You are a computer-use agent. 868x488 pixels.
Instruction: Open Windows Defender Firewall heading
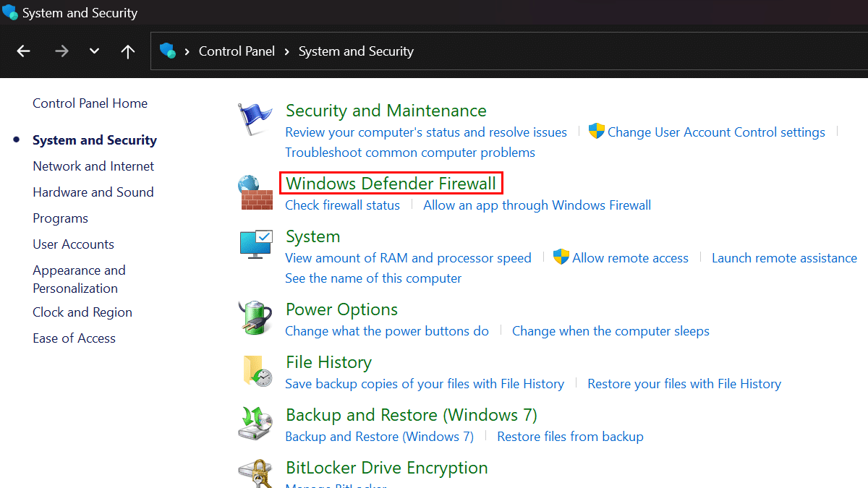[391, 184]
